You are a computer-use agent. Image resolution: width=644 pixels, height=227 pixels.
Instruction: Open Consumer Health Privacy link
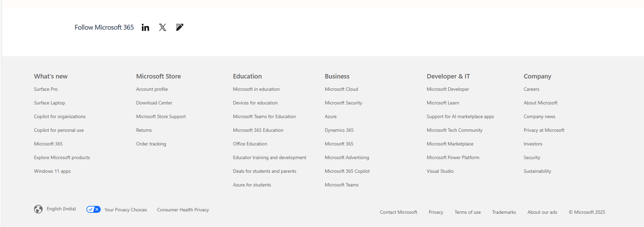point(183,210)
